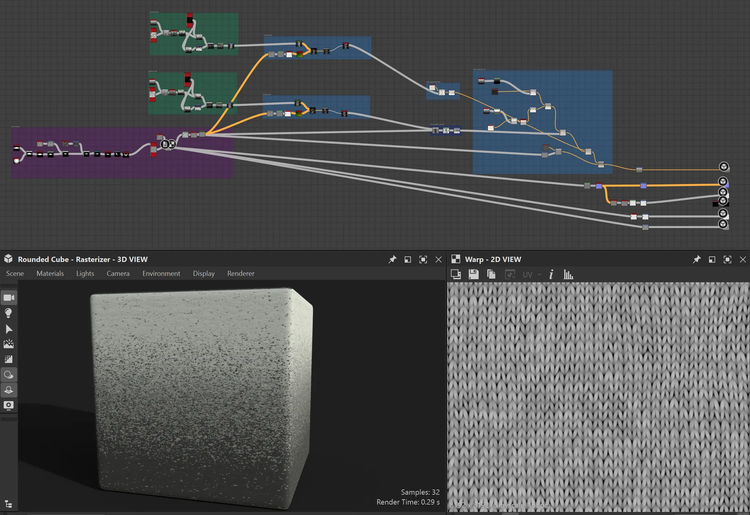Click the copy icon in 2D view toolbar
This screenshot has height=515, width=750.
[492, 274]
